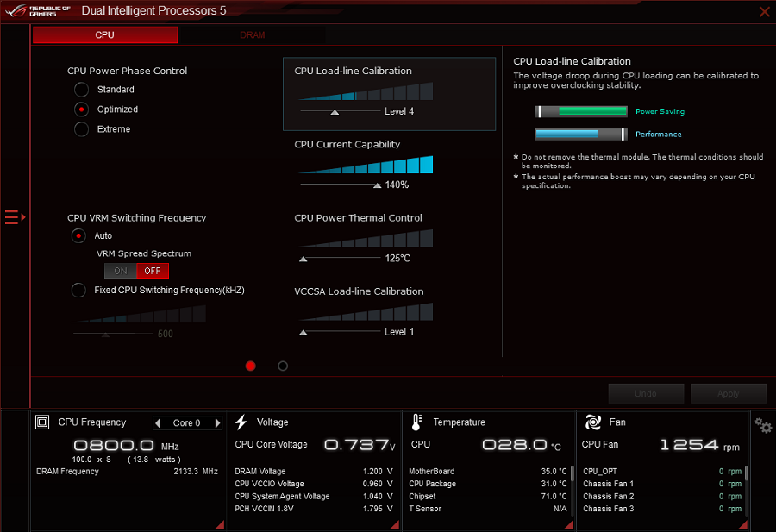Select Optimized CPU power phase control
The image size is (776, 532).
click(x=81, y=110)
